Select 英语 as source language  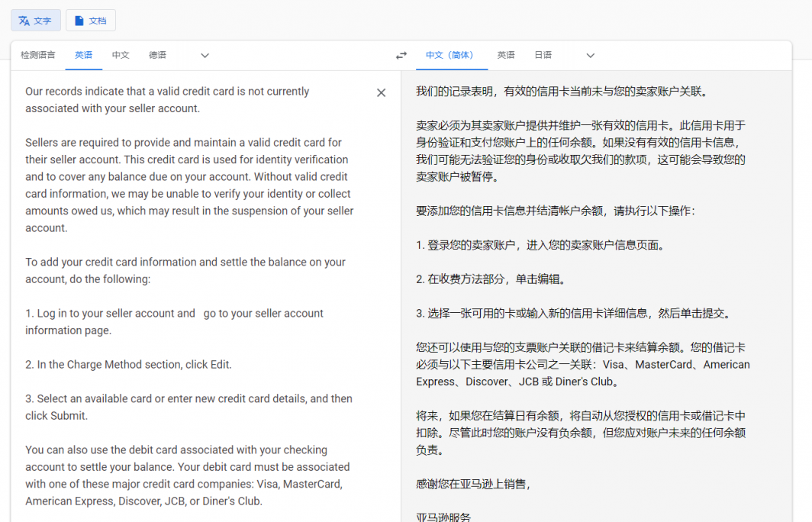tap(83, 55)
